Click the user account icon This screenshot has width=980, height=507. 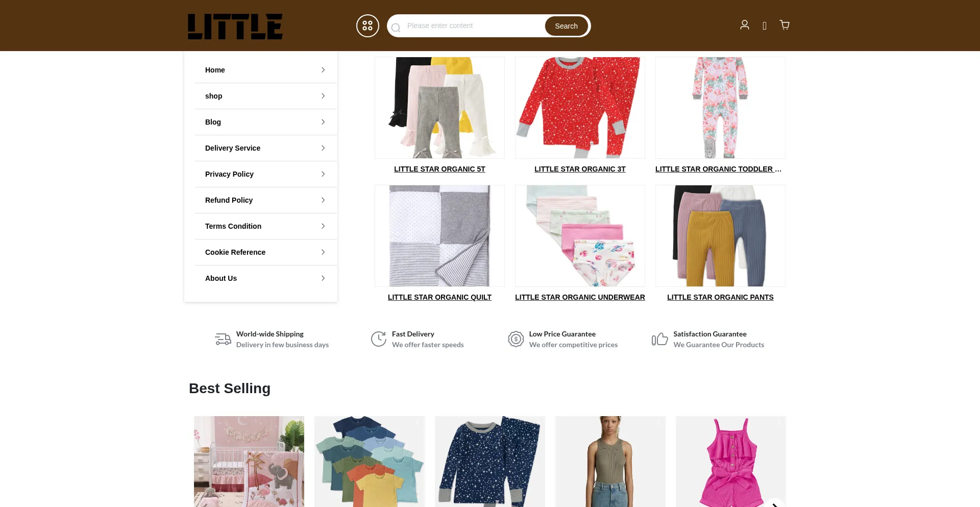pyautogui.click(x=745, y=25)
